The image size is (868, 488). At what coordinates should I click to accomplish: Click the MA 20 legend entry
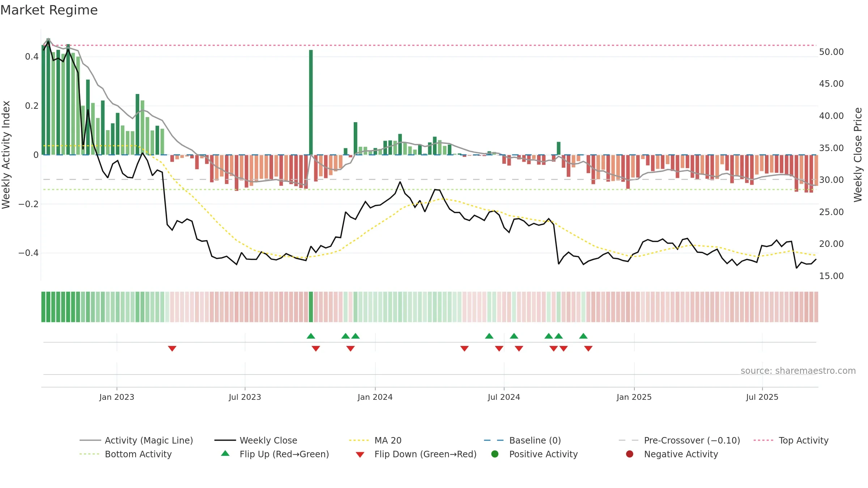click(375, 440)
